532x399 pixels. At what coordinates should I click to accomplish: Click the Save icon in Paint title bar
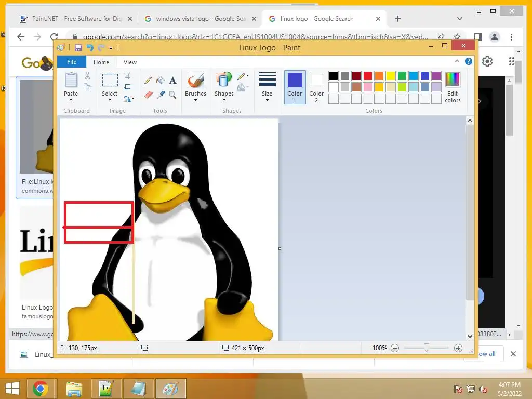click(78, 47)
